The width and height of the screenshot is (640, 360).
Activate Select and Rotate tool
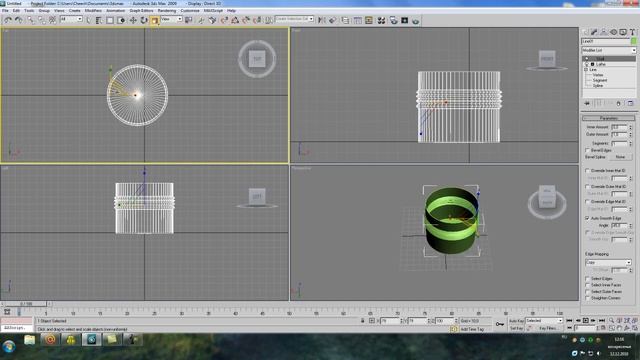(144, 20)
